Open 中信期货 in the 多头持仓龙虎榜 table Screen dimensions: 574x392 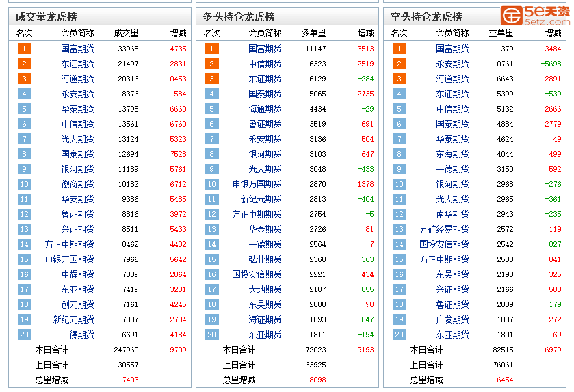[x=265, y=64]
